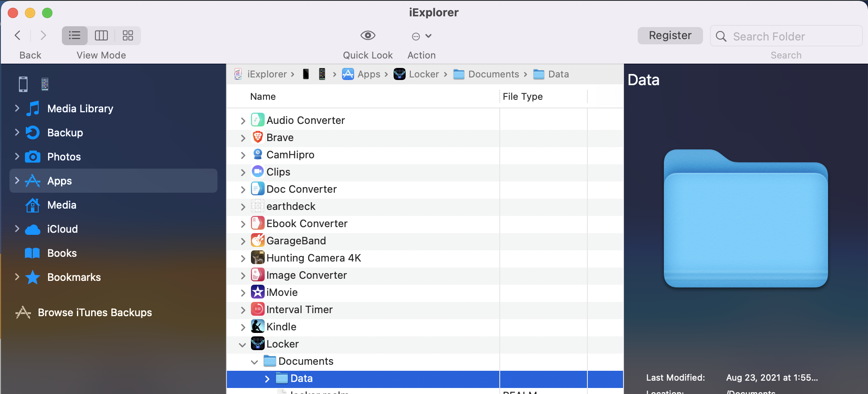Expand the Brave row
The image size is (868, 394).
[243, 138]
